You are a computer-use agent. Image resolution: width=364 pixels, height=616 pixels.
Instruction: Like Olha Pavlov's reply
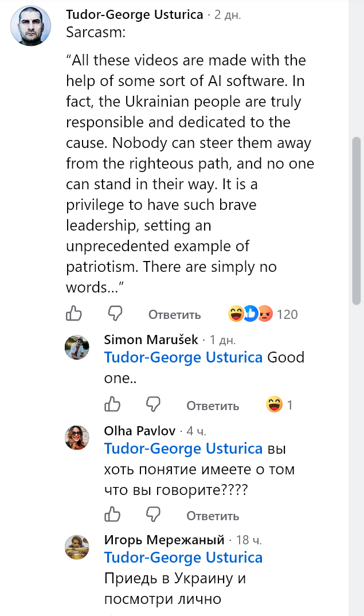pyautogui.click(x=112, y=514)
